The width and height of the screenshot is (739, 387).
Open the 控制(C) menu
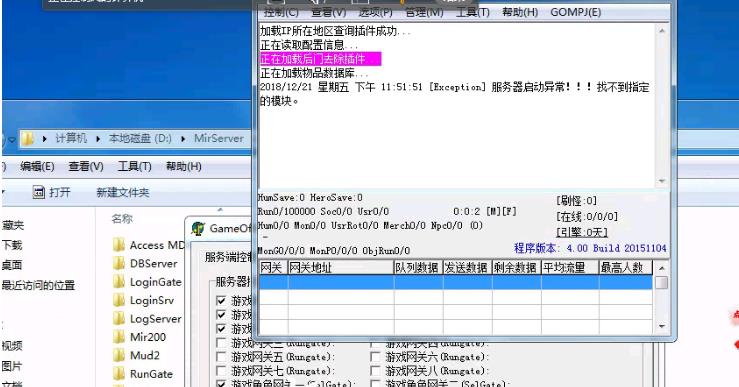(281, 12)
